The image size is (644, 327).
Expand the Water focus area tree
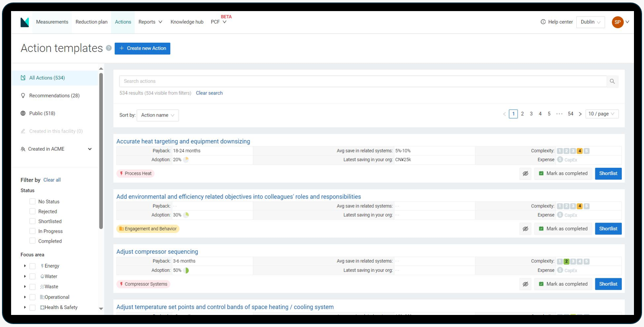(x=25, y=276)
